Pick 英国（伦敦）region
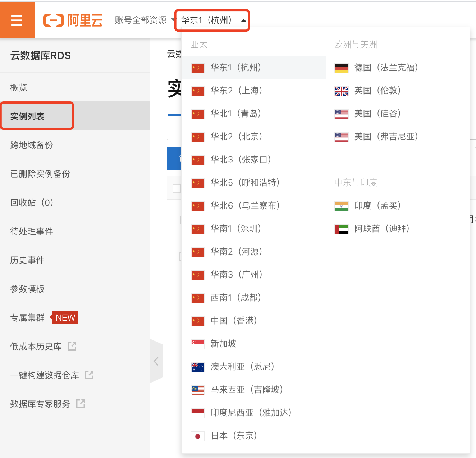Image resolution: width=476 pixels, height=458 pixels. 397,91
